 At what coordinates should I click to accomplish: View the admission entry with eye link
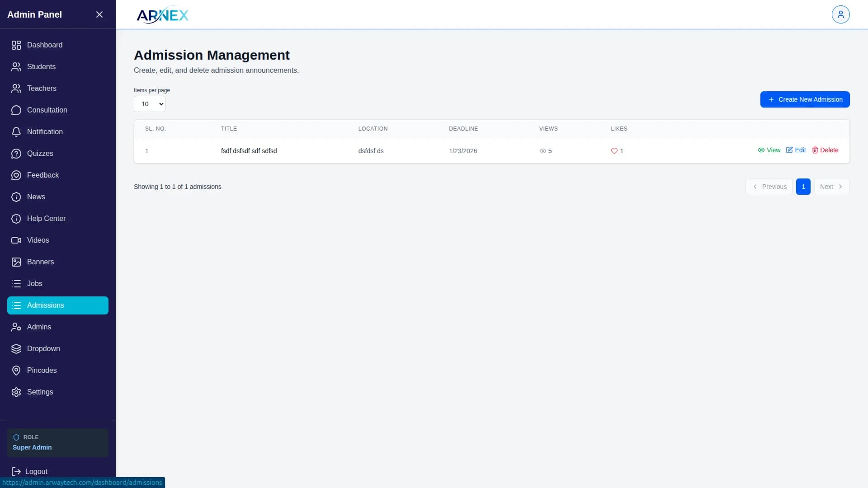point(769,150)
